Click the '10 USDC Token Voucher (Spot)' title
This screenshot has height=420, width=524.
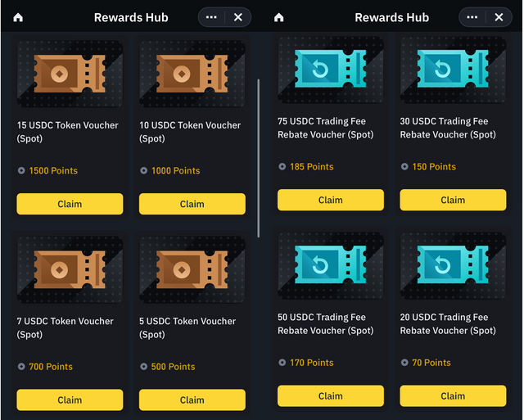tap(190, 132)
